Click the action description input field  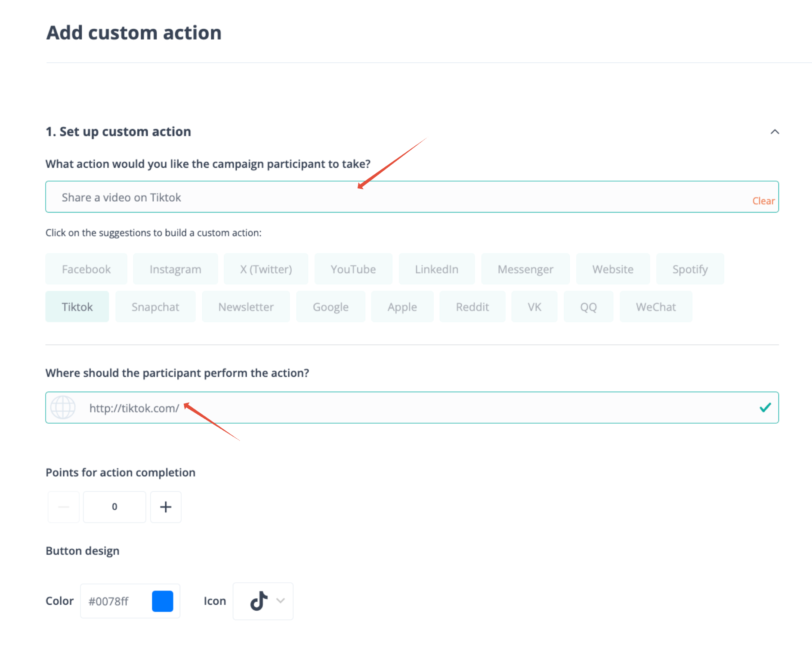tap(412, 197)
